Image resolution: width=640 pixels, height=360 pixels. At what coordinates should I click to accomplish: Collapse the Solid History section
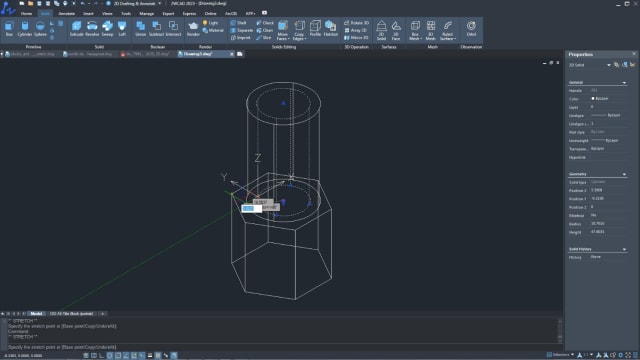[624, 249]
